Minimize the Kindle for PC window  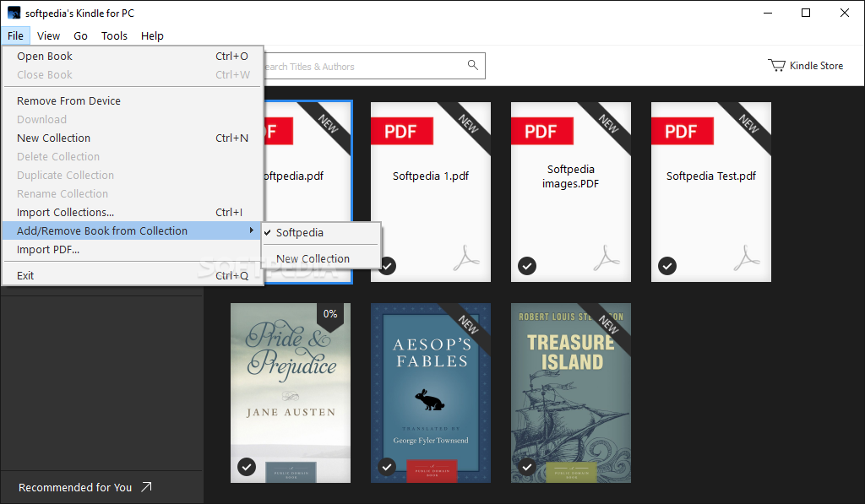tap(768, 13)
